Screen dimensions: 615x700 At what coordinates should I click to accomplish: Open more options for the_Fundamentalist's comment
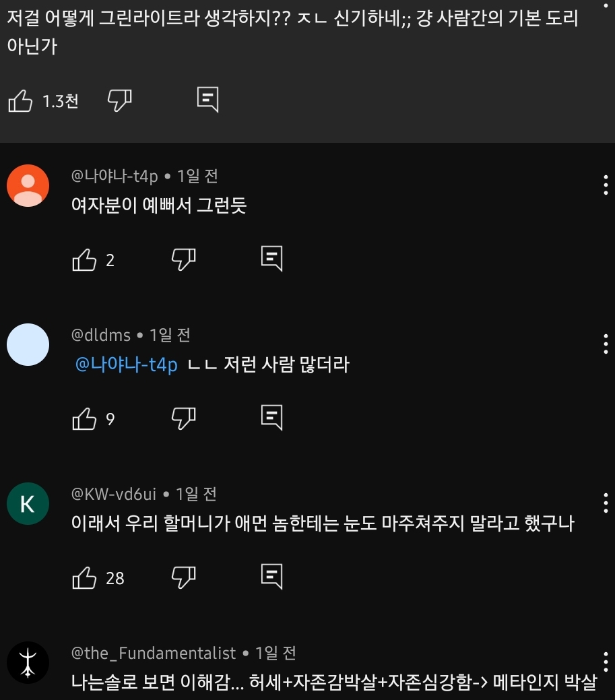(x=606, y=662)
